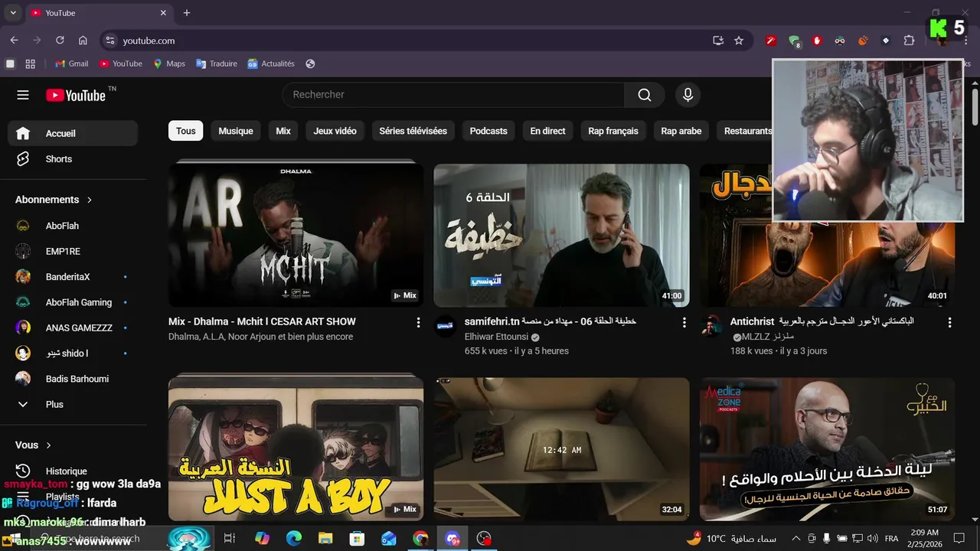Open the Dhalma Mchit mix thumbnail
980x551 pixels.
296,236
